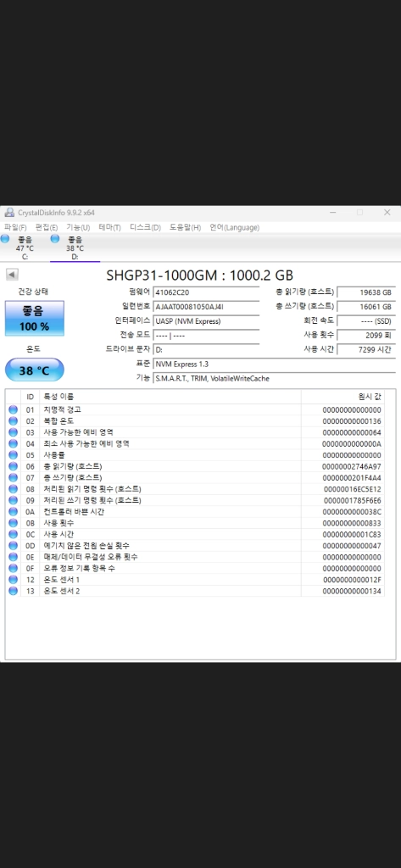Click the firmware field 41062C20

[x=206, y=292]
